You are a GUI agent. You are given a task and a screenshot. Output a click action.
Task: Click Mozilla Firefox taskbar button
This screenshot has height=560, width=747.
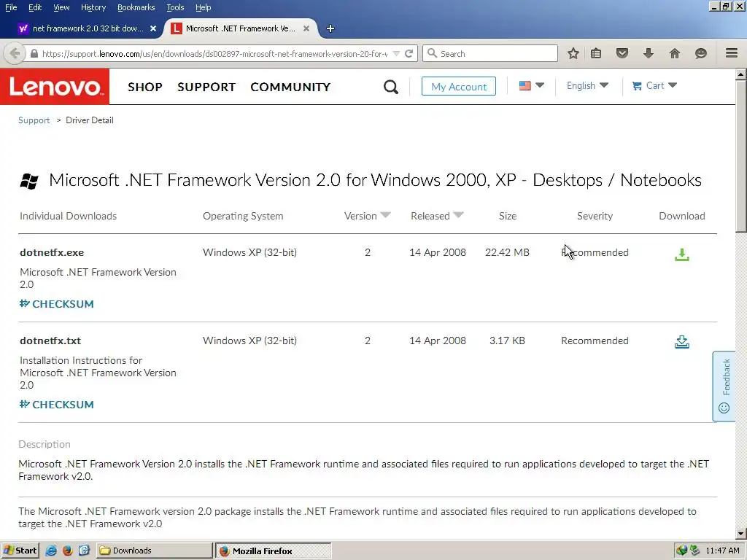coord(273,551)
